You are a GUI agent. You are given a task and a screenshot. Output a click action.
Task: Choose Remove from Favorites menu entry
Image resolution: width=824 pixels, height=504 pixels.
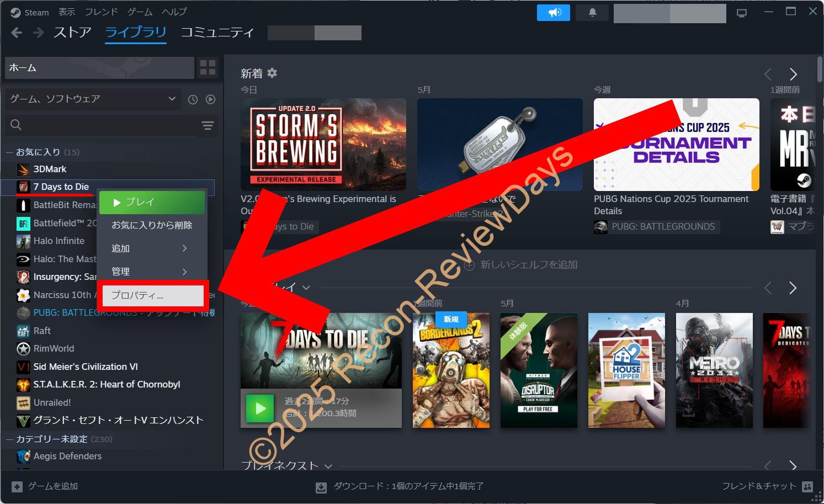151,225
